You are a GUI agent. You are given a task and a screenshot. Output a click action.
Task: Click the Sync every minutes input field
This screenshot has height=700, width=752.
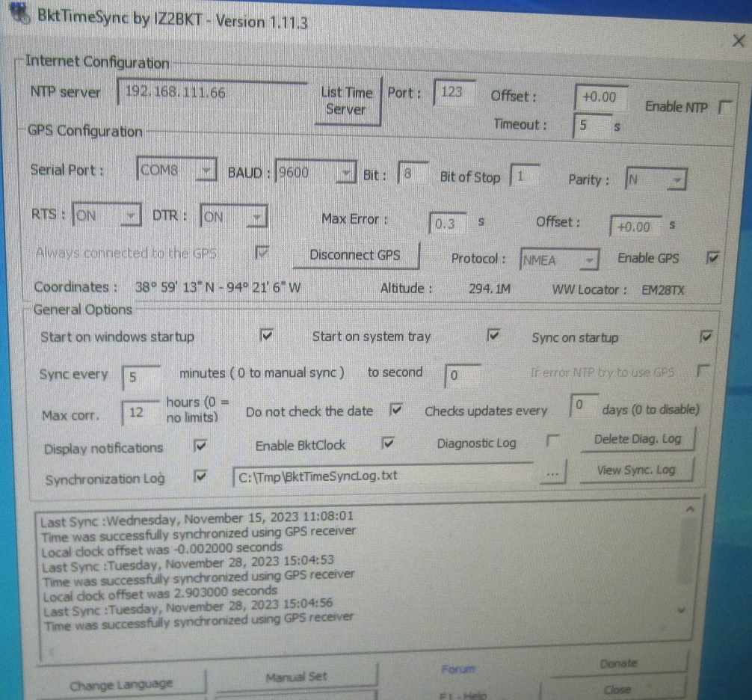point(140,375)
